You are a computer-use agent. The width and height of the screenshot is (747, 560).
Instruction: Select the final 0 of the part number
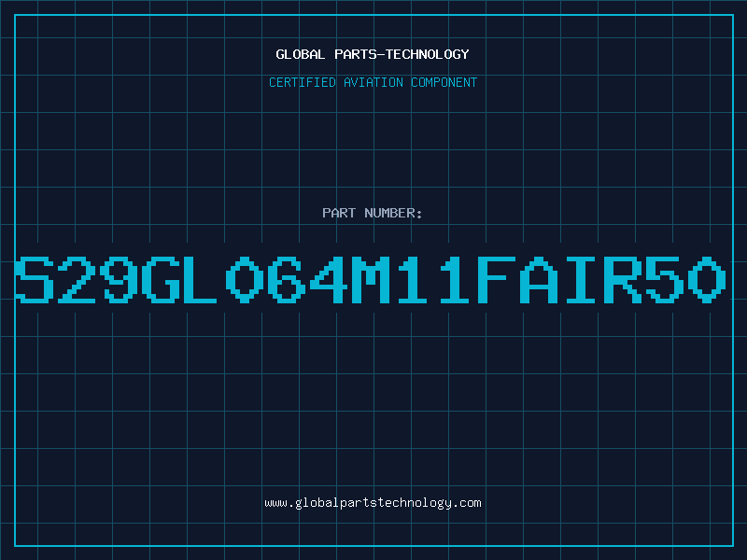tap(707, 279)
